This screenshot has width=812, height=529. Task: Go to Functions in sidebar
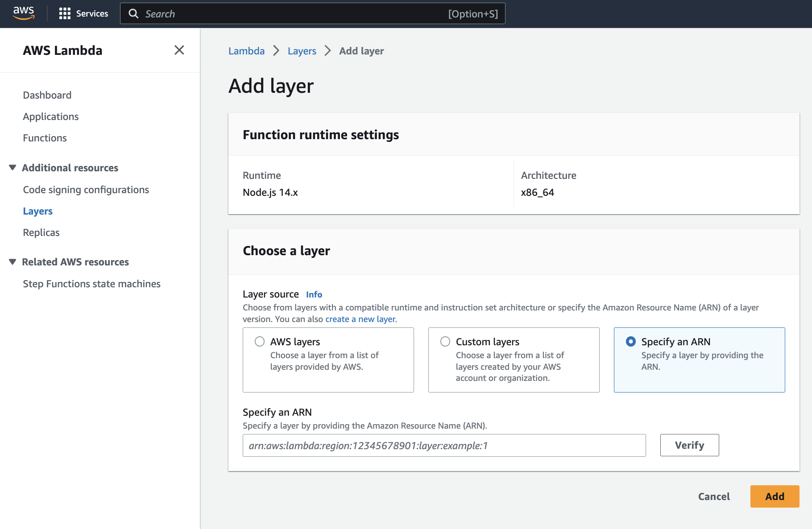point(45,138)
